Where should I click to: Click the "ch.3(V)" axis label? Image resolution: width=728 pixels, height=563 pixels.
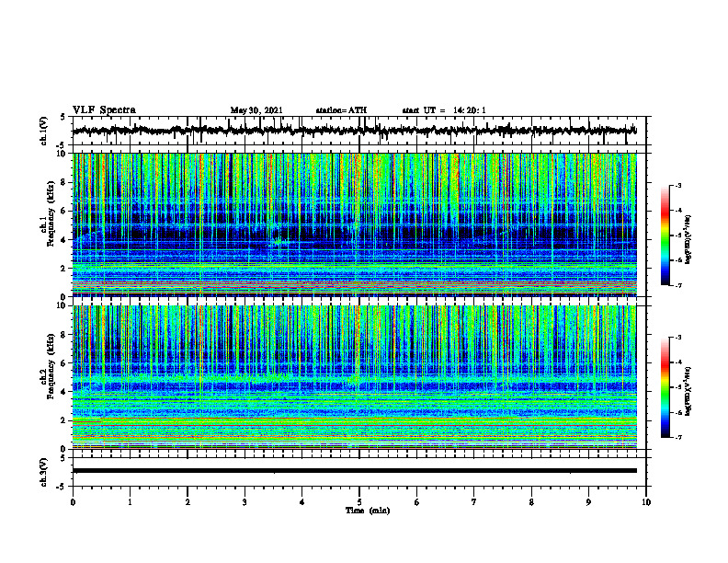click(x=44, y=472)
